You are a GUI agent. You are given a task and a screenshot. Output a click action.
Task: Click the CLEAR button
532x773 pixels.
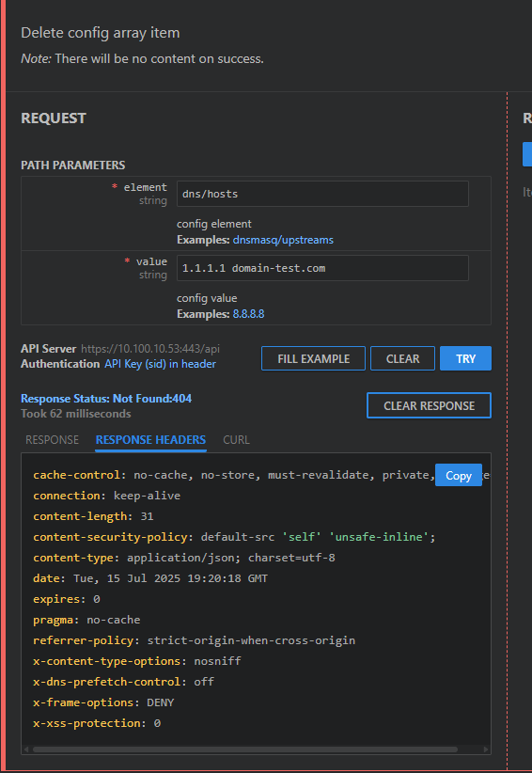pyautogui.click(x=402, y=358)
